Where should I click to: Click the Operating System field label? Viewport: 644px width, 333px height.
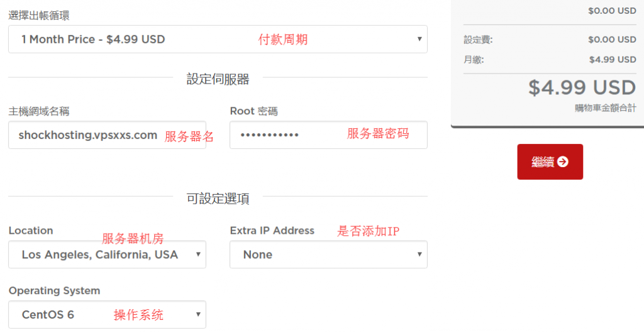coord(54,291)
